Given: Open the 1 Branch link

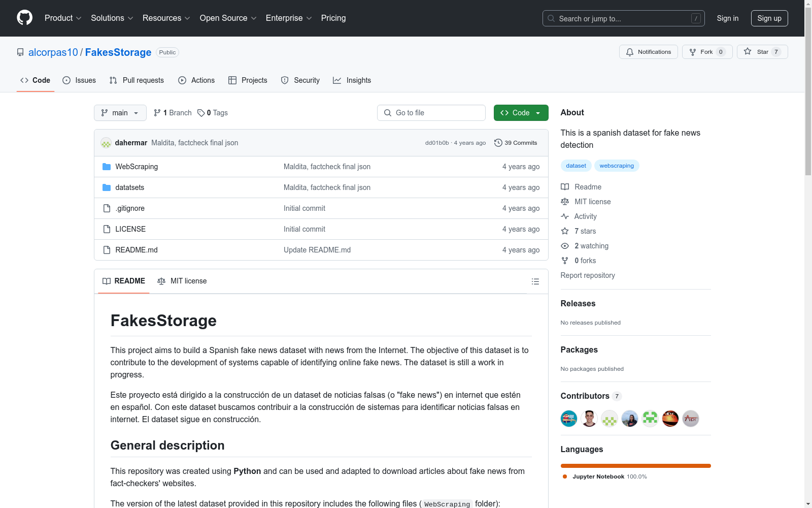Looking at the screenshot, I should click(173, 113).
